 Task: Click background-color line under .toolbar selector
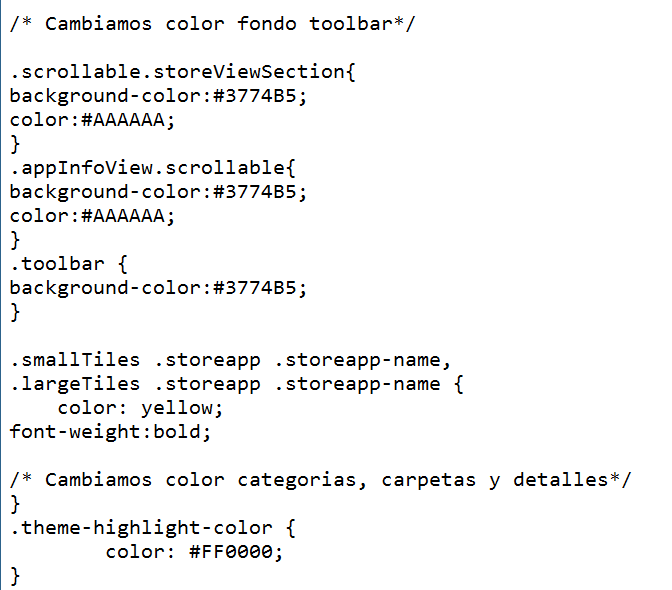coord(158,288)
